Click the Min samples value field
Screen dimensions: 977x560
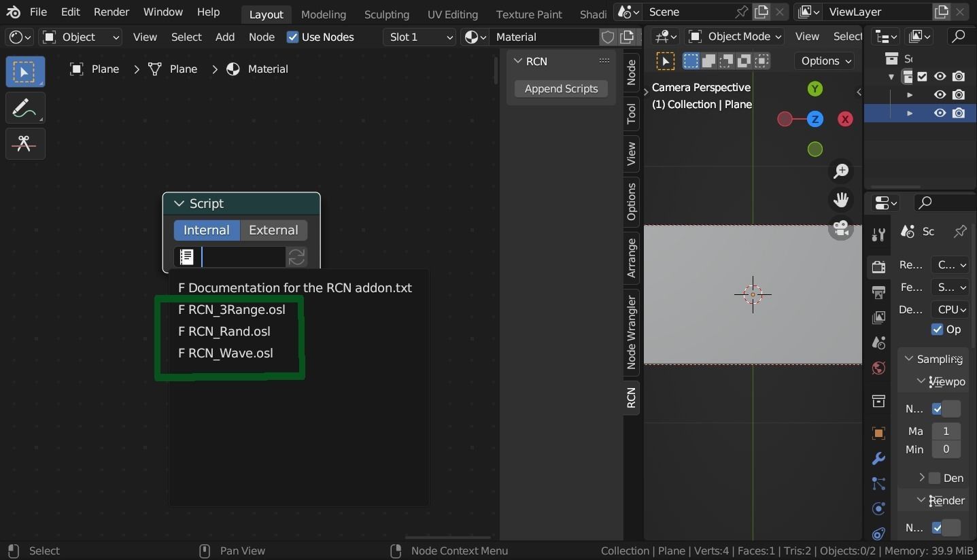tap(946, 449)
